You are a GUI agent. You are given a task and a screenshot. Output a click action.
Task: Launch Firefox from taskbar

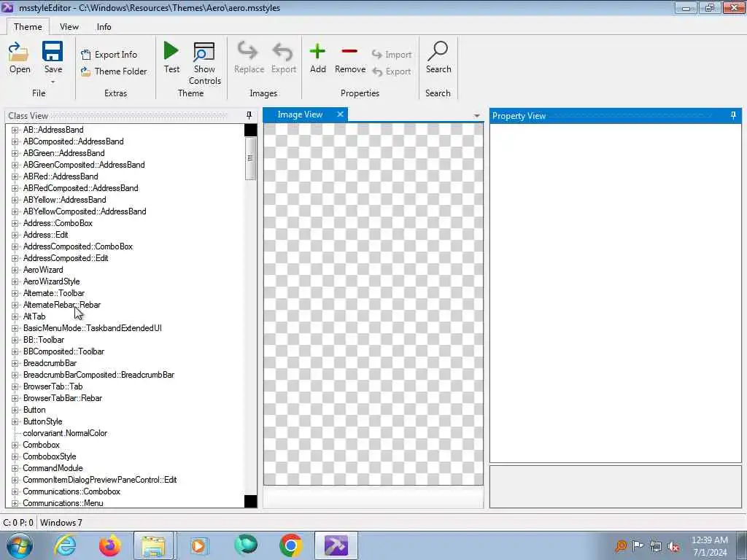(x=109, y=545)
